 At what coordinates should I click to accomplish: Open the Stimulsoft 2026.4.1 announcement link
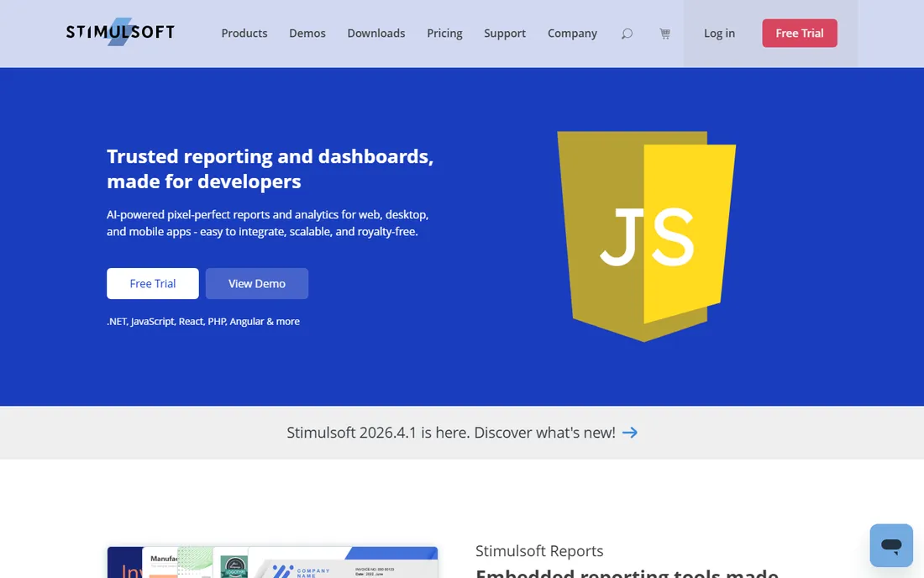tap(462, 433)
